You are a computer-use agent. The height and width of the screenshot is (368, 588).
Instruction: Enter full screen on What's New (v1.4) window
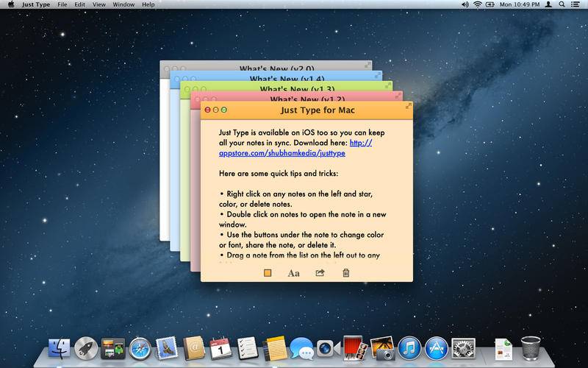pos(378,76)
